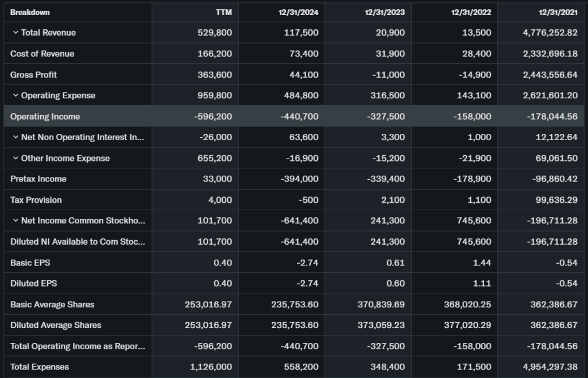Click the 12/31/2022 column header
The height and width of the screenshot is (378, 588).
click(x=473, y=12)
